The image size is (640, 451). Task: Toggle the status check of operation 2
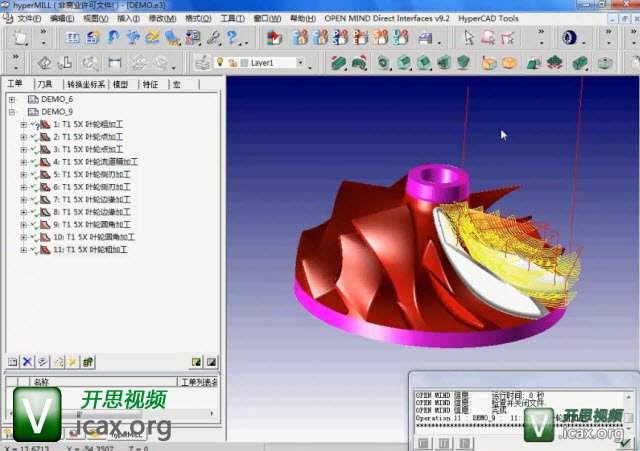34,136
